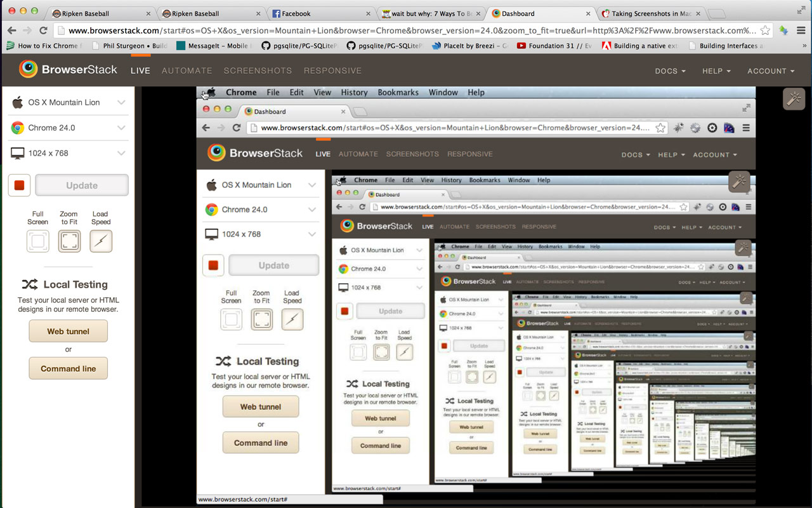Open the outer SCREENSHOTS navigation tab
This screenshot has width=812, height=508.
258,70
